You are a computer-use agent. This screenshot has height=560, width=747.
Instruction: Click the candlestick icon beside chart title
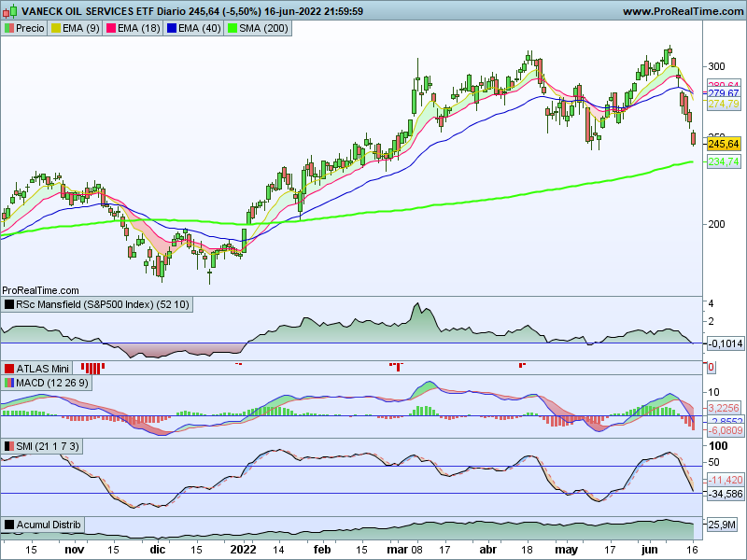[9, 11]
